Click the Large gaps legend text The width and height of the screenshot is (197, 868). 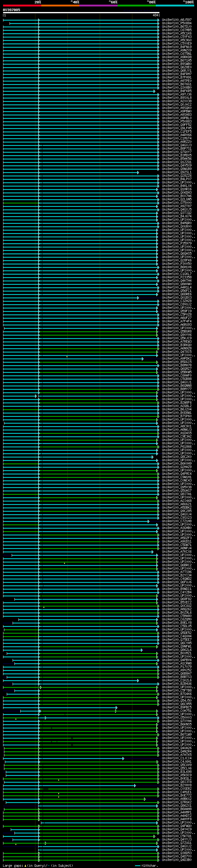[38, 865]
